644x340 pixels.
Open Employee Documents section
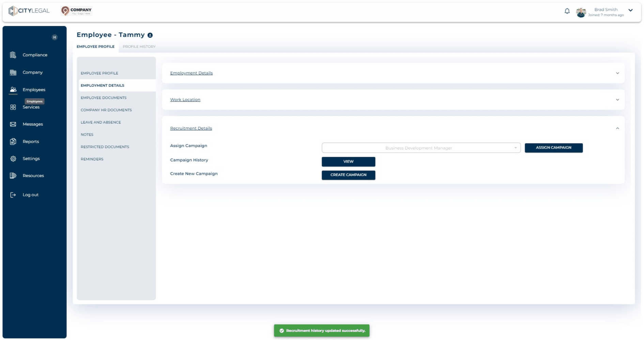104,98
